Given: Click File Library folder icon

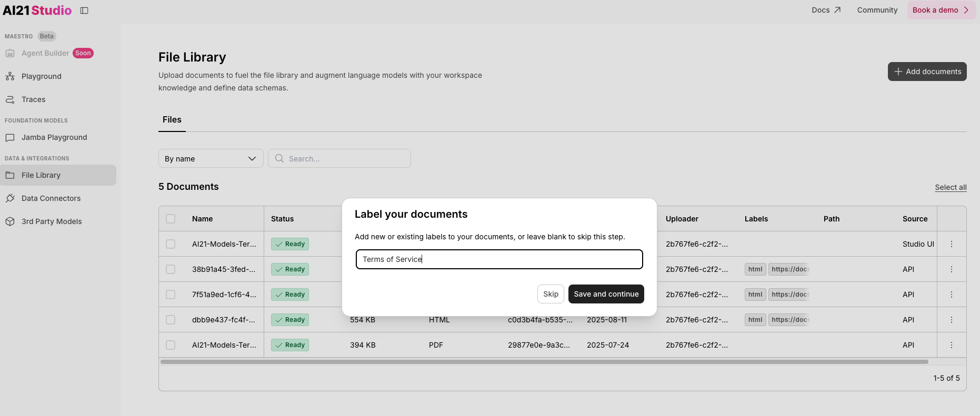Looking at the screenshot, I should pos(10,175).
